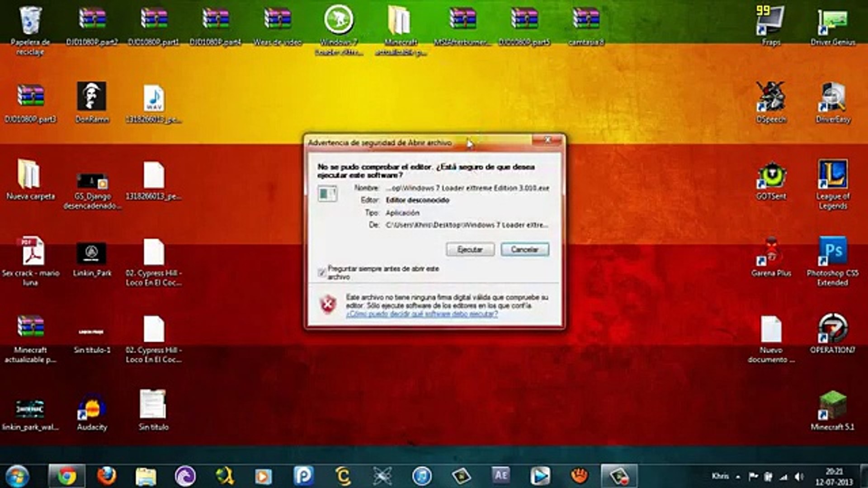868x488 pixels.
Task: Uncheck 'Preguntar siempre antes de abrir este archivo'
Action: [323, 271]
